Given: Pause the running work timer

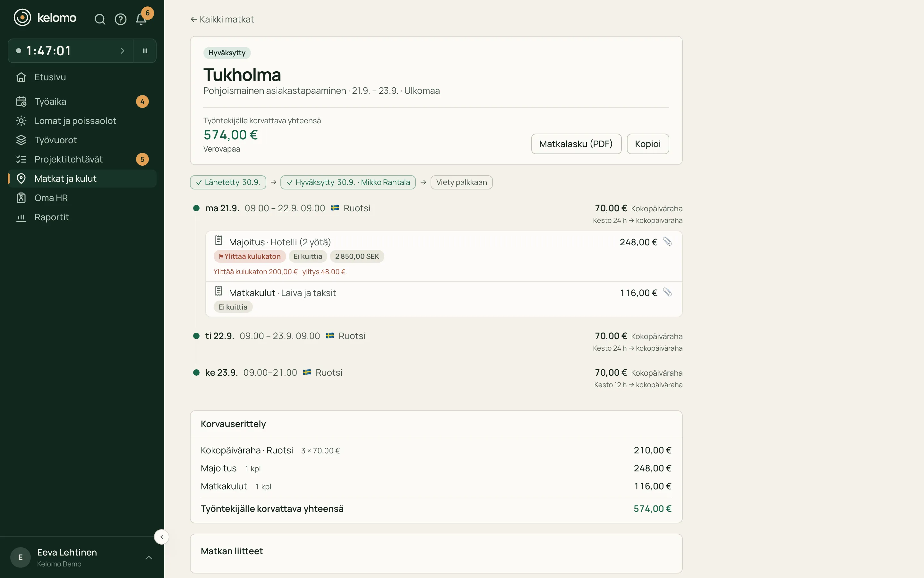Looking at the screenshot, I should pos(145,50).
